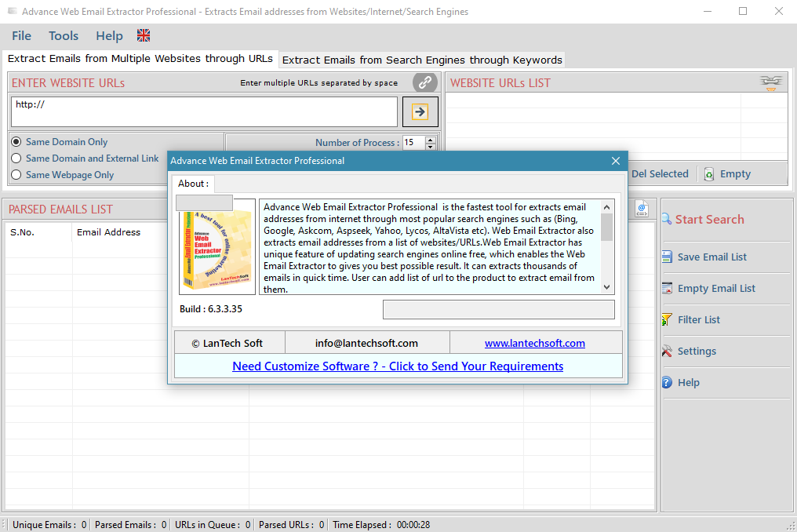Open Settings from the right panel
797x532 pixels.
click(x=697, y=351)
